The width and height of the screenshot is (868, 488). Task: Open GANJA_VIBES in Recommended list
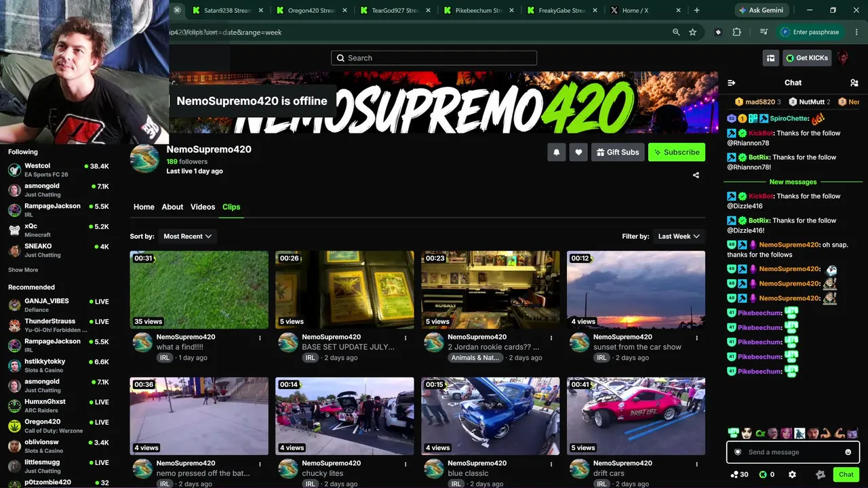click(x=58, y=305)
